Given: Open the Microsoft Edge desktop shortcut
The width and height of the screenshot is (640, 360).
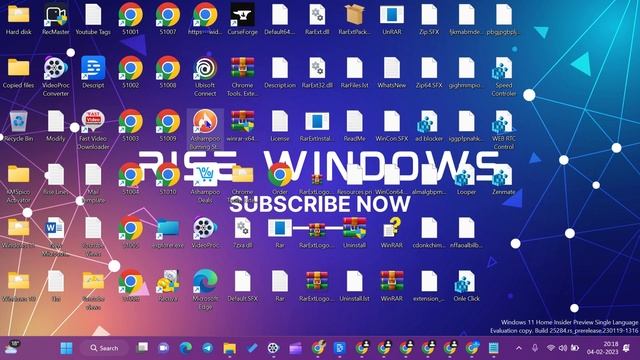Looking at the screenshot, I should (205, 290).
